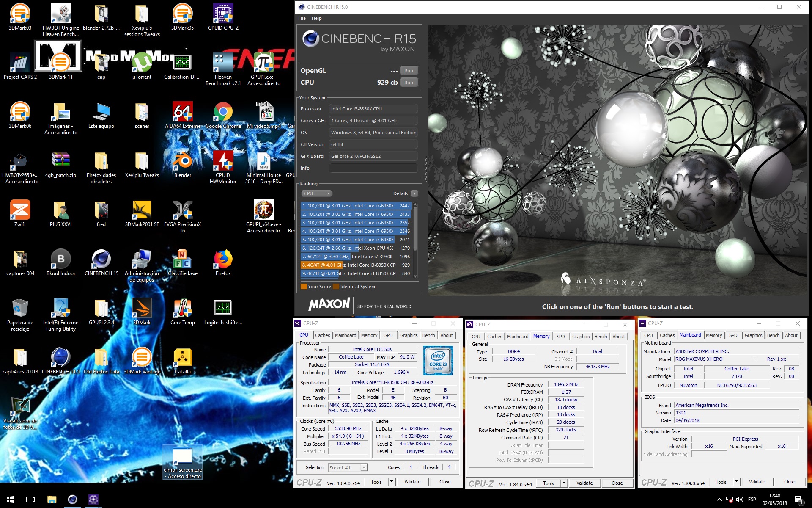The width and height of the screenshot is (812, 508).
Task: Click the ranking Details arrow button
Action: (x=414, y=193)
